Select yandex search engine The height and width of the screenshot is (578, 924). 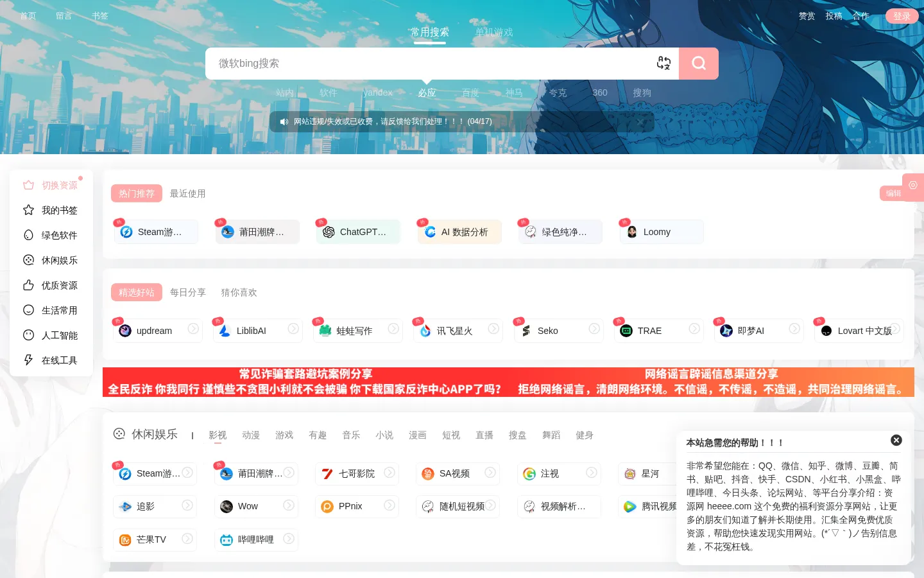tap(378, 92)
